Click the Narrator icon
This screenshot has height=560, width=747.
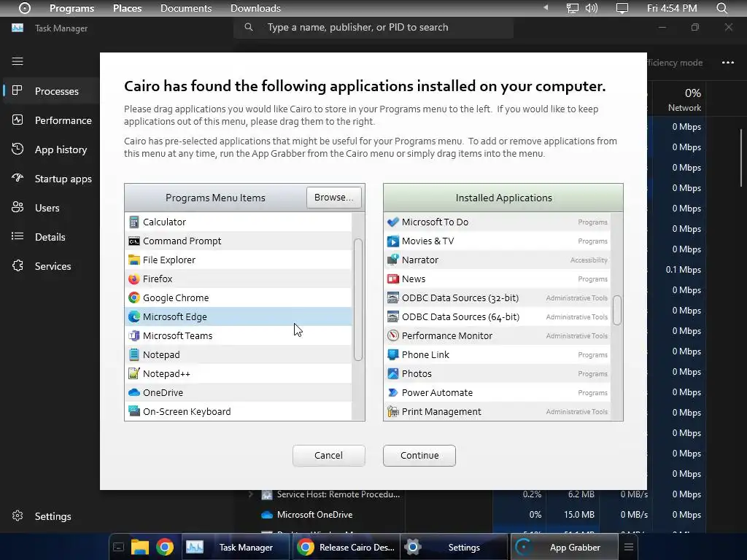pos(392,260)
